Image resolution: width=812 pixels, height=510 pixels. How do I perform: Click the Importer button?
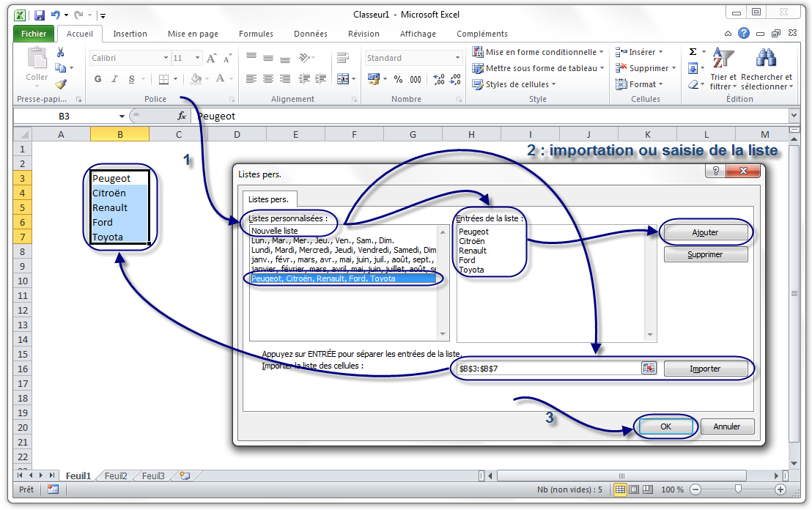point(705,369)
